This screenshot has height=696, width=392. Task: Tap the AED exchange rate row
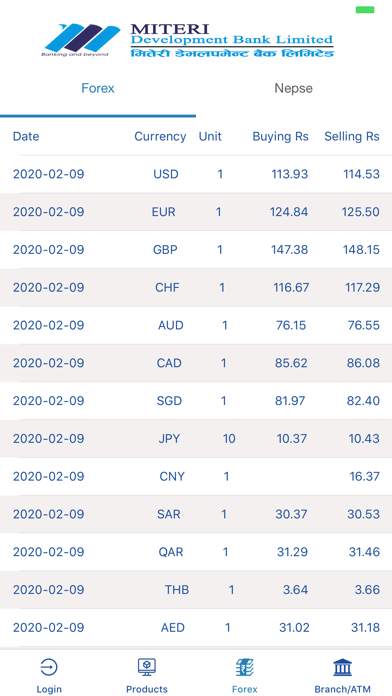click(196, 628)
